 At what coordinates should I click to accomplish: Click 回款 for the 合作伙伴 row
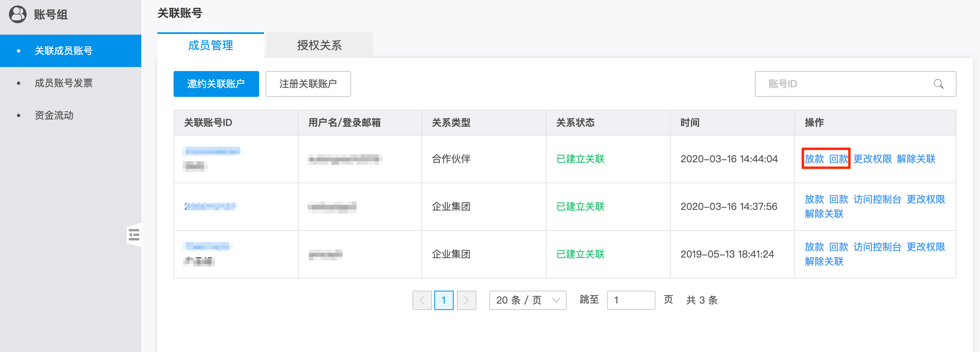(838, 159)
